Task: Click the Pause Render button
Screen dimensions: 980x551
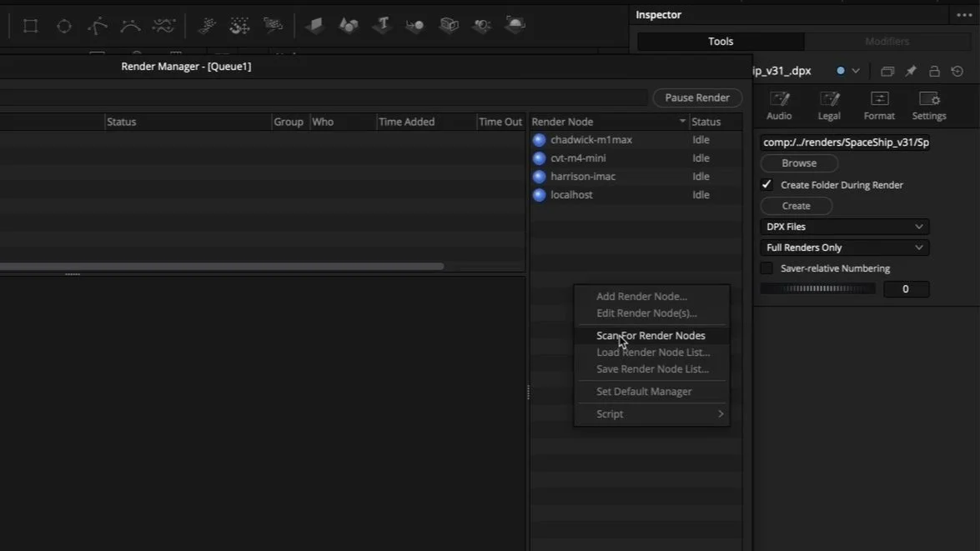Action: tap(696, 98)
